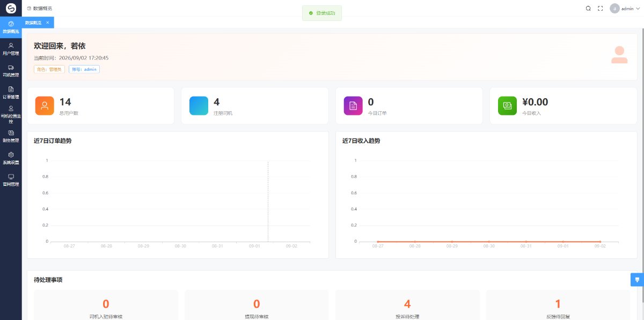Click the 近7日订单趋势 chart title

[53, 141]
